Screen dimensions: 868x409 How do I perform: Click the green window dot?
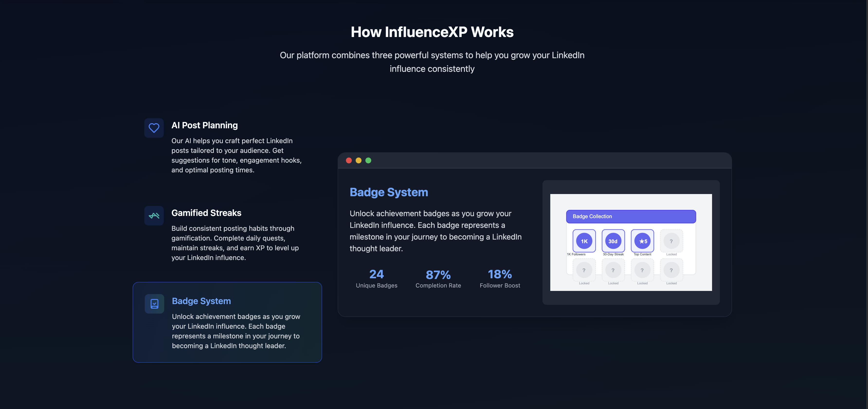pos(368,160)
